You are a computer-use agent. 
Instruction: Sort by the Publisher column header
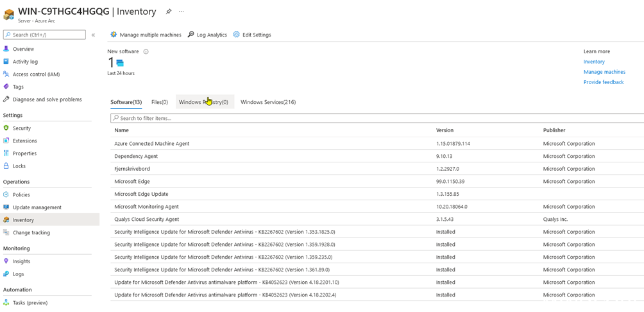tap(554, 130)
